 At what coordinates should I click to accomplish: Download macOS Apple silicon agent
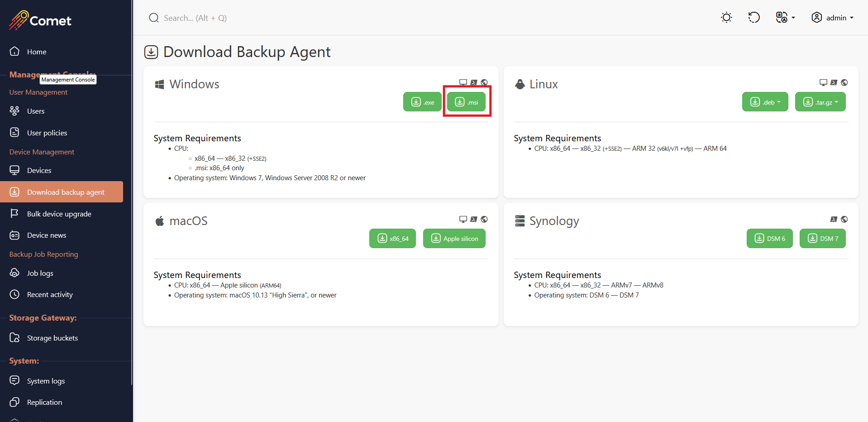pyautogui.click(x=454, y=239)
